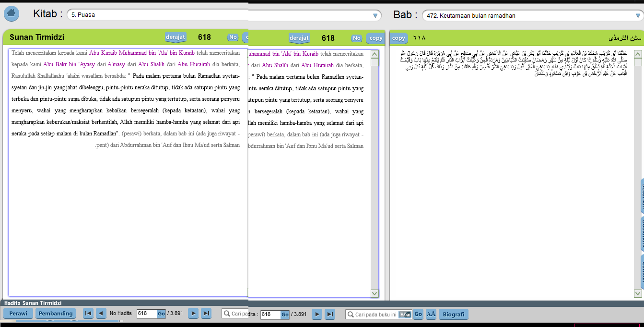This screenshot has width=644, height=327.
Task: Click the Indonesian panel scrollbar thumb
Action: click(x=375, y=62)
